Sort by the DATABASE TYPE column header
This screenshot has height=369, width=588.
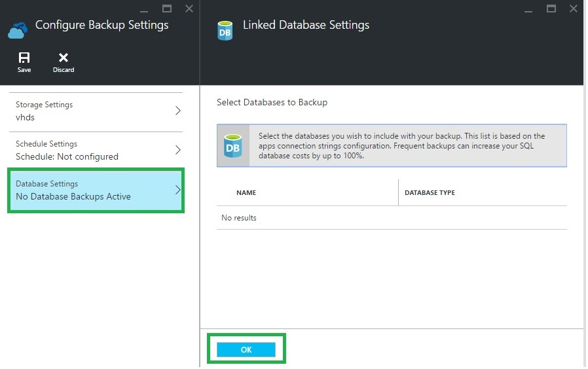[x=430, y=193]
